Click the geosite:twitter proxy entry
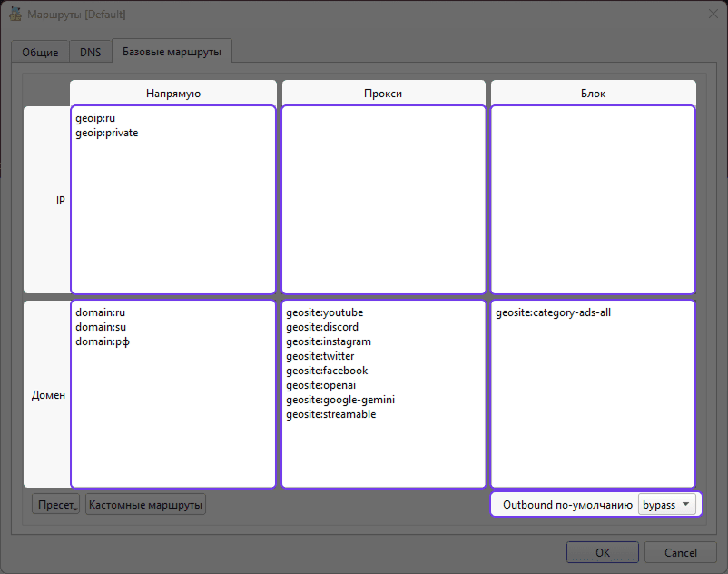The width and height of the screenshot is (728, 574). [x=320, y=356]
